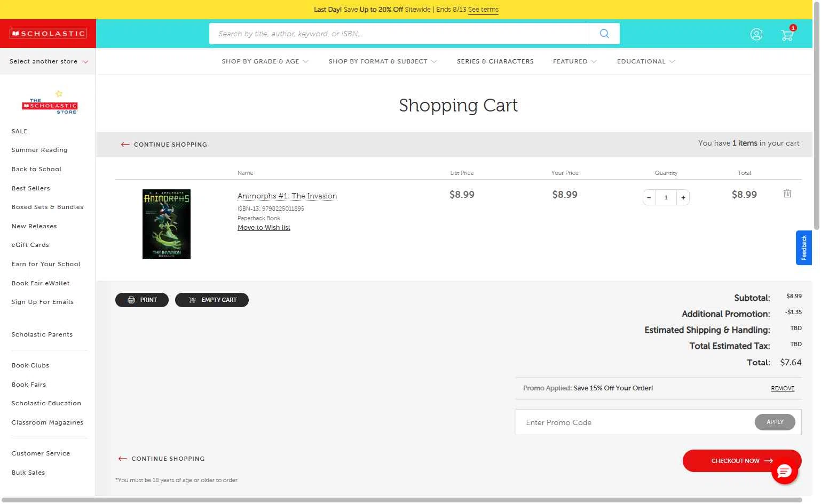
Task: Expand the Featured menu
Action: click(x=575, y=62)
